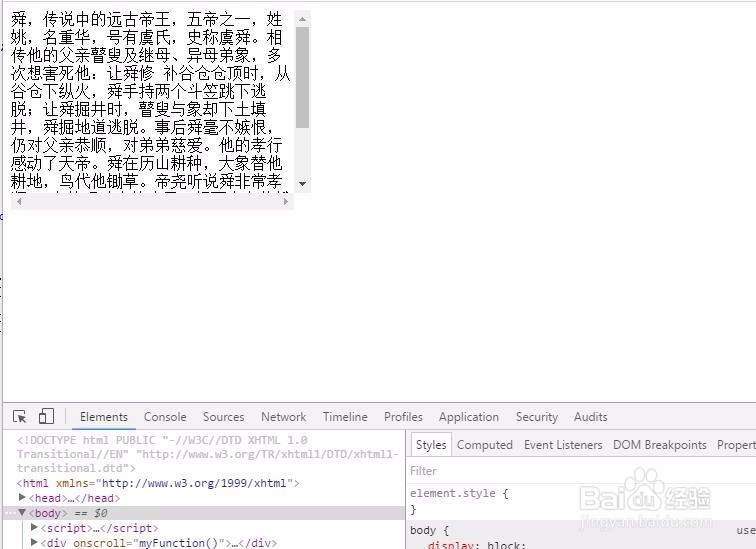
Task: Open the DOM Breakpoints sidebar tab
Action: coord(660,444)
